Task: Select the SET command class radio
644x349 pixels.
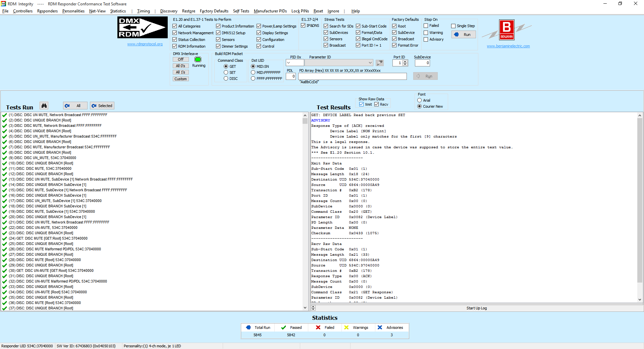Action: tap(226, 72)
